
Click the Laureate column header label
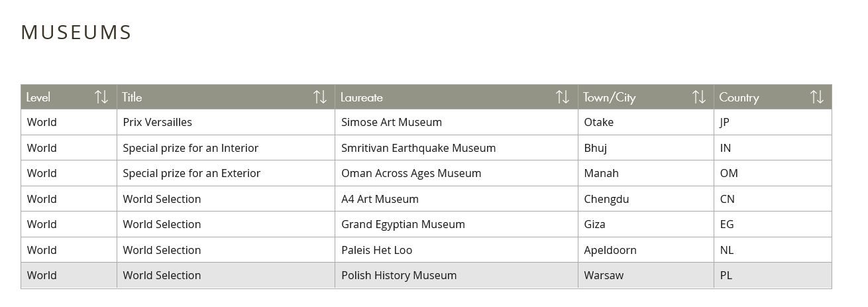(362, 97)
